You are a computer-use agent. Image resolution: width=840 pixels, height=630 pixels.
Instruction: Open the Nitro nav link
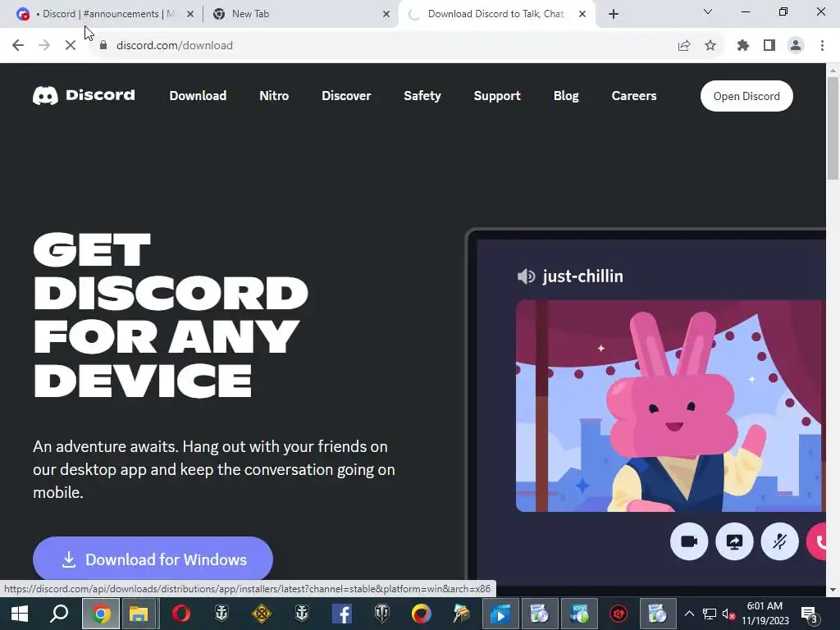point(274,95)
